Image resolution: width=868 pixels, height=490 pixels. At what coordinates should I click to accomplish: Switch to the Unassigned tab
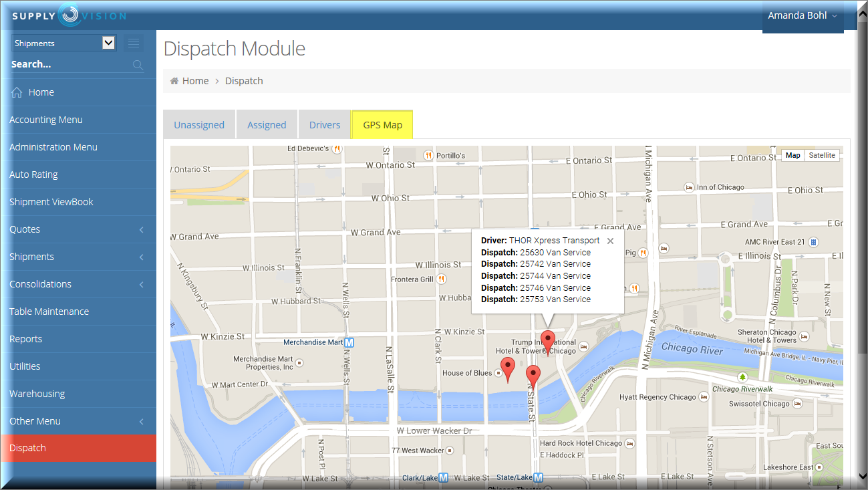(x=199, y=125)
